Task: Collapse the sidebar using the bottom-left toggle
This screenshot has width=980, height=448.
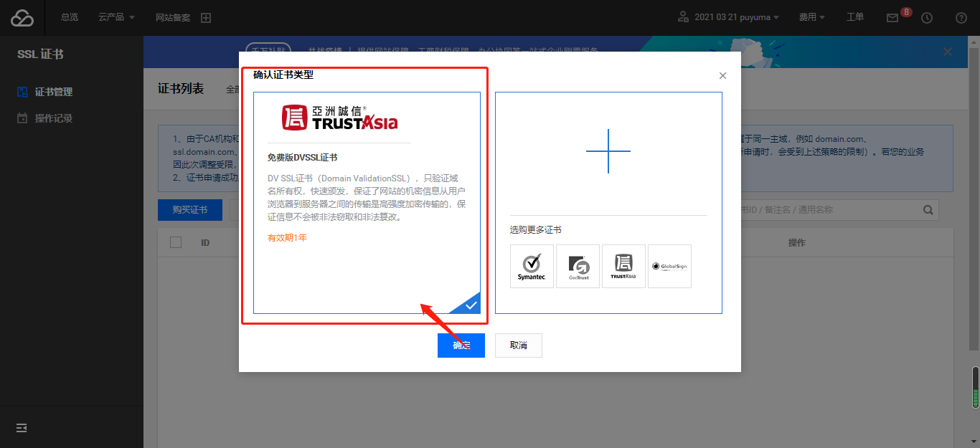Action: pyautogui.click(x=21, y=428)
